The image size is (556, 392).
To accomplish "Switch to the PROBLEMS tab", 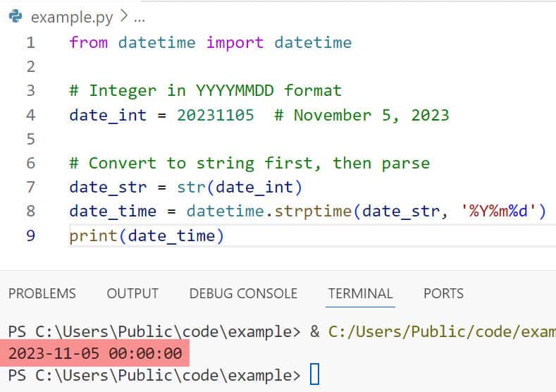I will [42, 293].
